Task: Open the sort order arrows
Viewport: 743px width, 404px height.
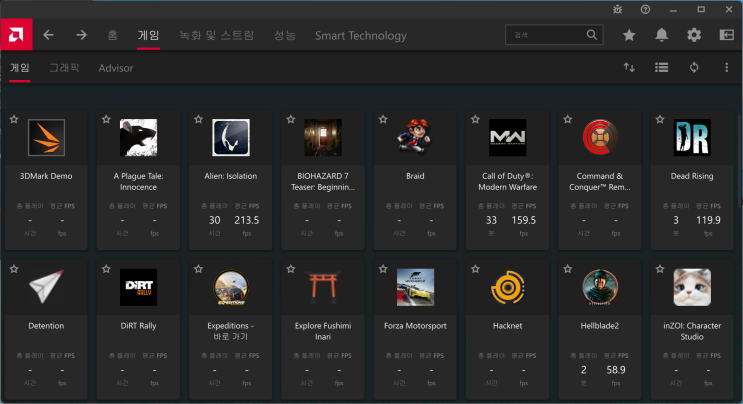Action: click(x=629, y=67)
